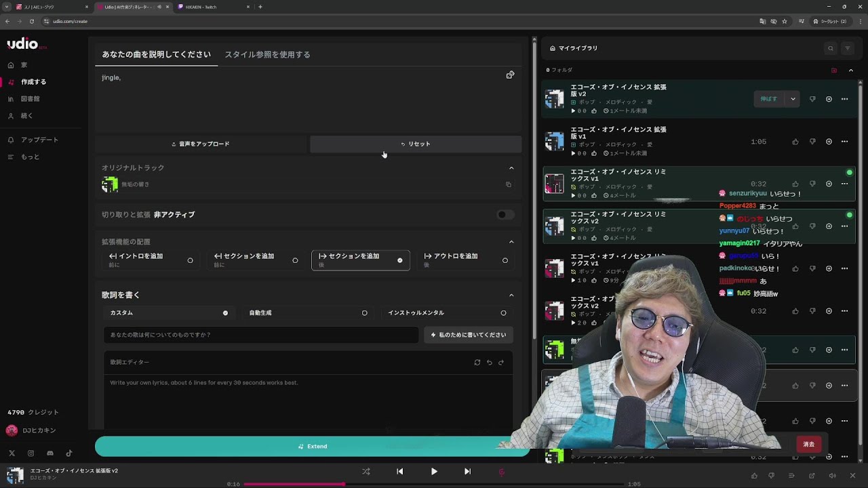Click the volume speaker icon
The height and width of the screenshot is (488, 868).
(833, 476)
